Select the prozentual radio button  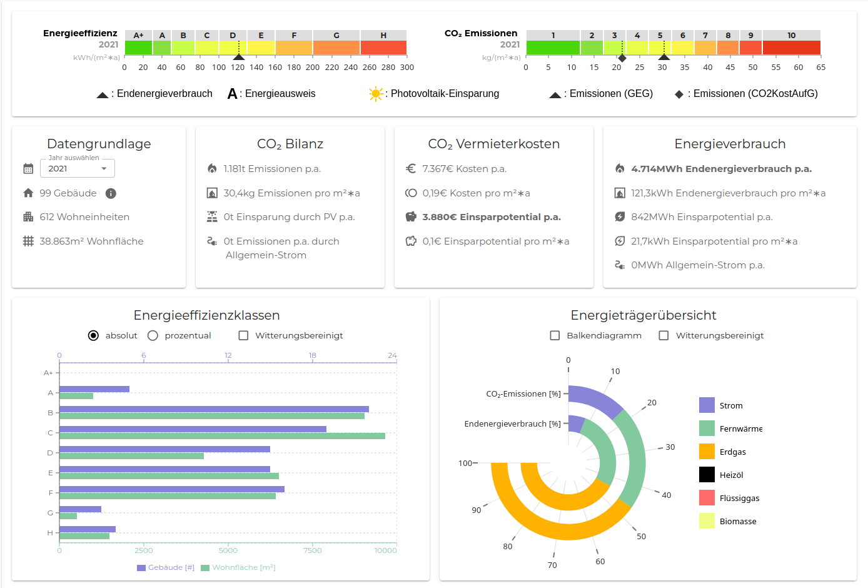(x=153, y=336)
